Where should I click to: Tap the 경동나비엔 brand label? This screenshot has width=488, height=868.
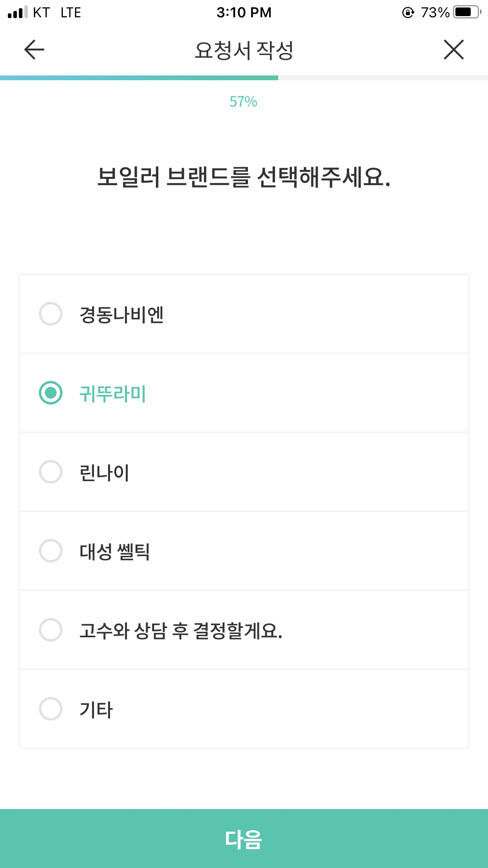pos(121,314)
